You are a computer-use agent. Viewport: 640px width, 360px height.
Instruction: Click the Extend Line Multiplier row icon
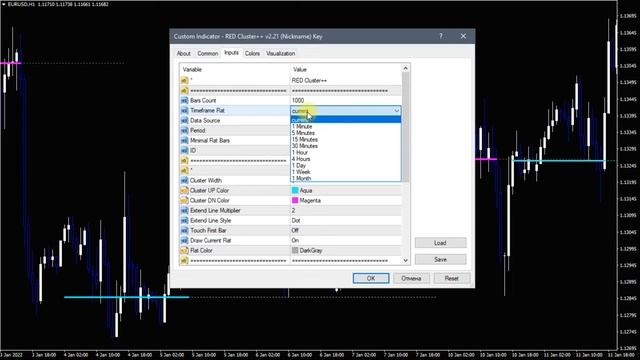(x=184, y=211)
